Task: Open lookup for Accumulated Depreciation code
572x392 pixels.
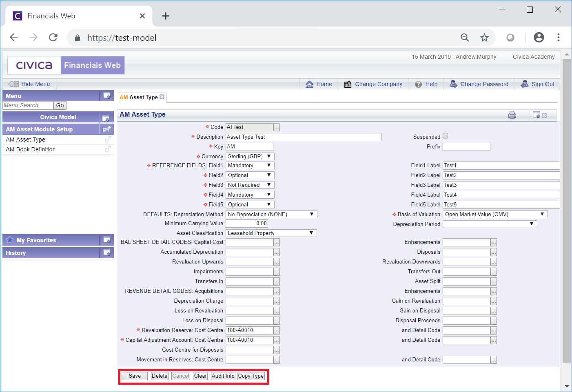Action: tap(277, 252)
